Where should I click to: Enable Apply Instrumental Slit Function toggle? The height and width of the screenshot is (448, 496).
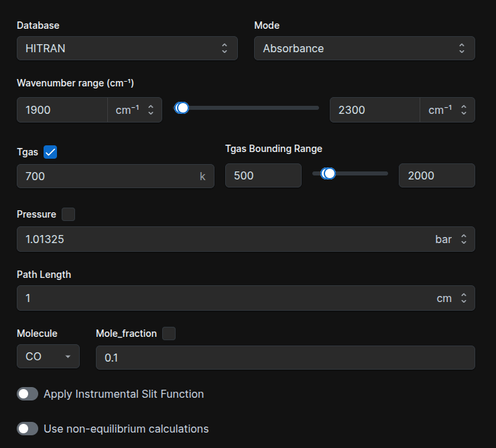27,394
